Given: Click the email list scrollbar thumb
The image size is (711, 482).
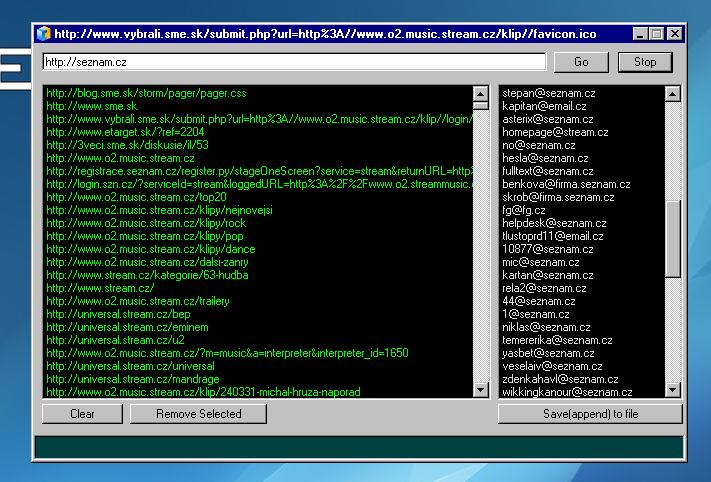Looking at the screenshot, I should point(672,239).
